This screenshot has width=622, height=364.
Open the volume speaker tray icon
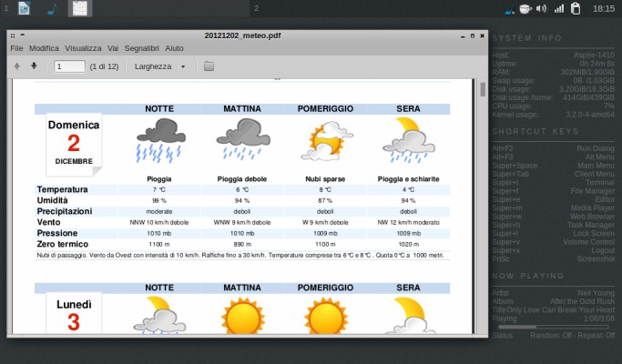(x=542, y=8)
